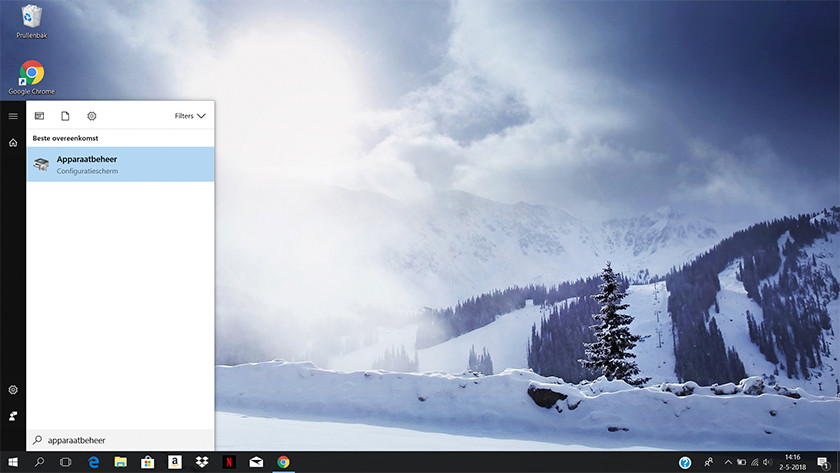This screenshot has width=840, height=473.
Task: Open the Action Center notifications icon
Action: (823, 462)
